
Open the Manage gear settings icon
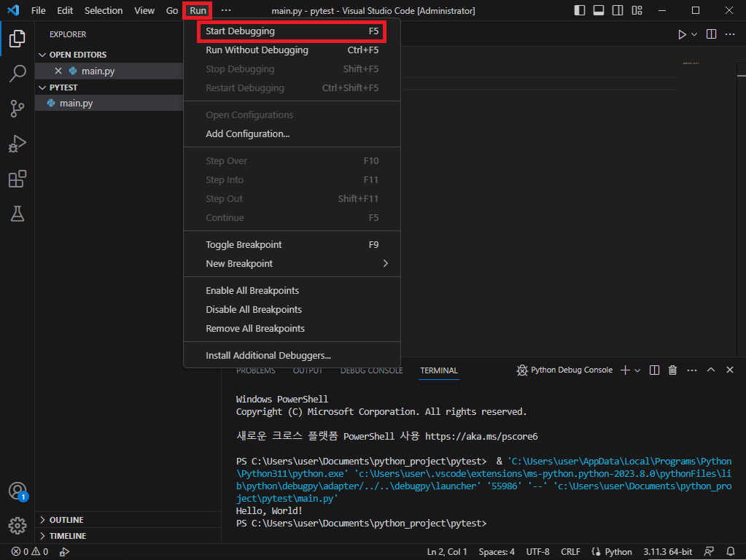pos(17,525)
